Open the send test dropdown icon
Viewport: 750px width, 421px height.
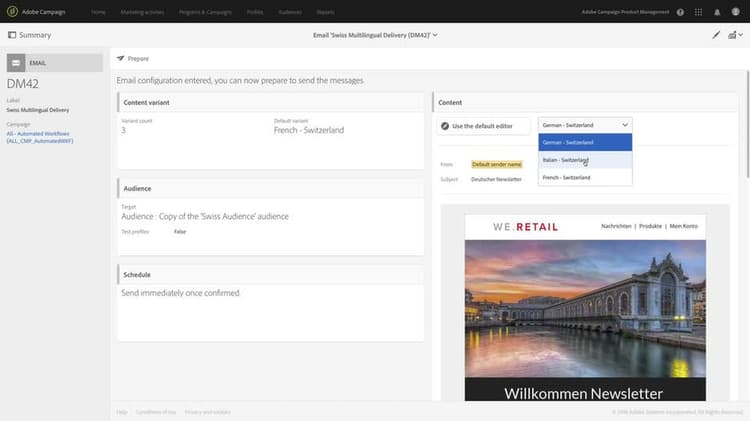pos(735,35)
